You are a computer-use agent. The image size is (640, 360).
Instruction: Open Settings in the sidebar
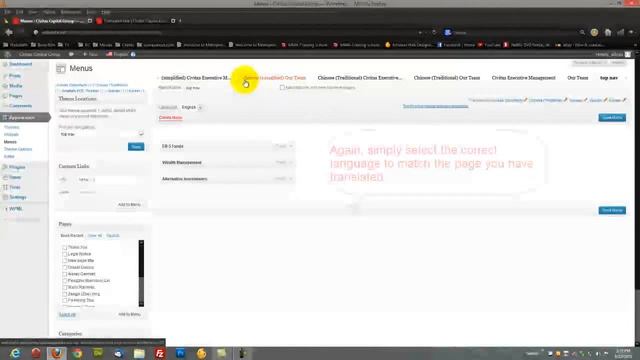18,197
